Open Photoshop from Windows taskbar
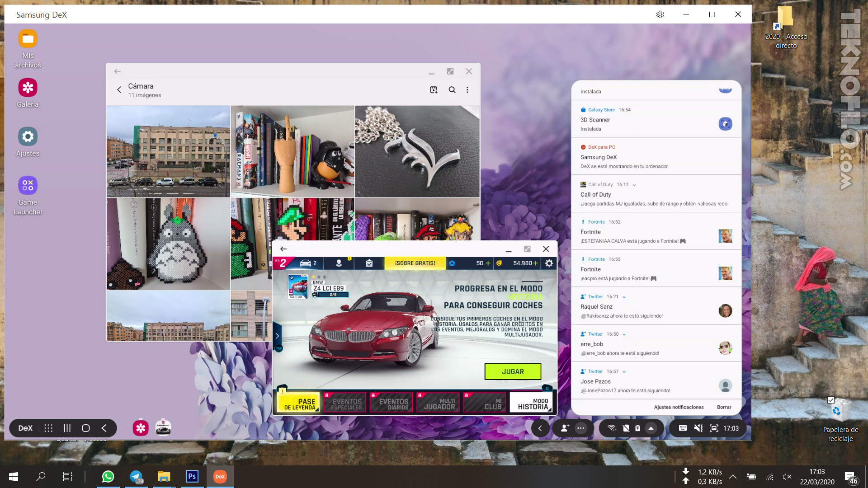This screenshot has height=488, width=868. coord(192,476)
